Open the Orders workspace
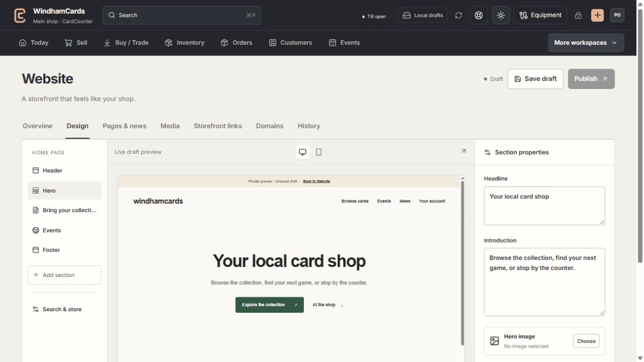The image size is (644, 362). [x=237, y=43]
